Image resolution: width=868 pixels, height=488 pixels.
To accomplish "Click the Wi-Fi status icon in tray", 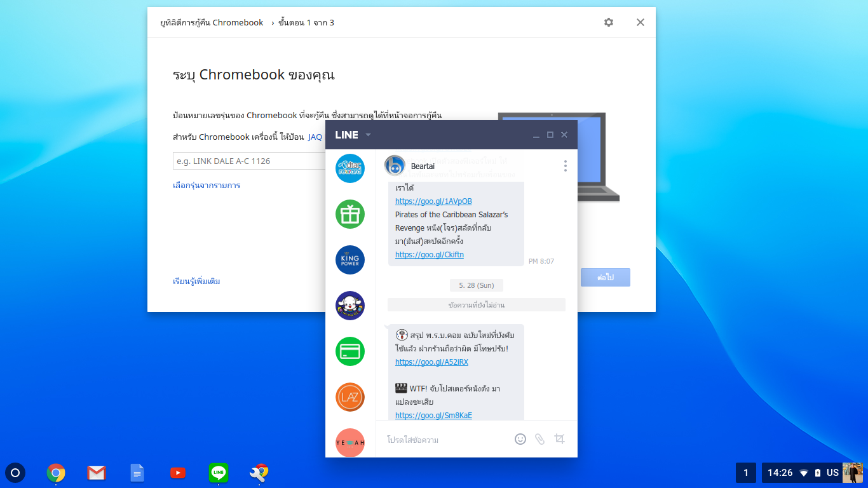I will 804,473.
